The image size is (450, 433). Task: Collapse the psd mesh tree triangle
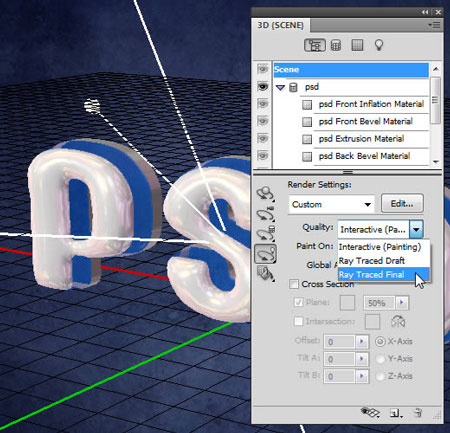pos(280,88)
